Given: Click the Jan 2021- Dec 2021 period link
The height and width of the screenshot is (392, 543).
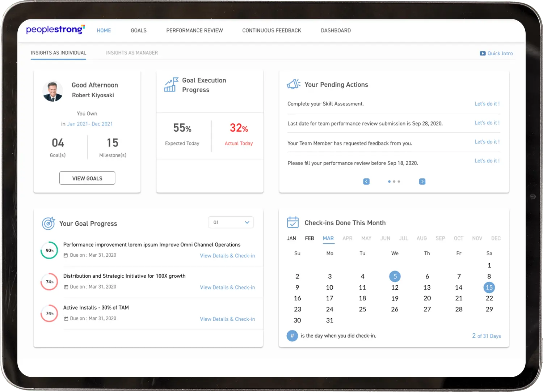Looking at the screenshot, I should click(90, 124).
